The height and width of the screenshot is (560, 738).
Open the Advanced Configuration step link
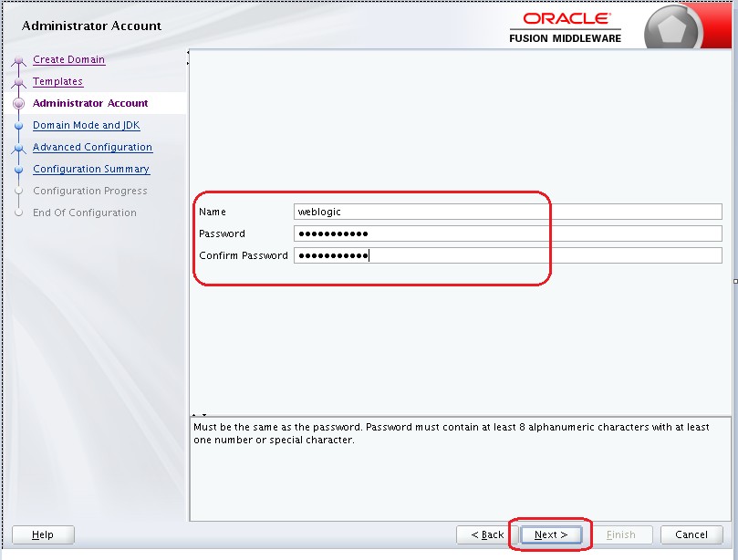coord(93,147)
